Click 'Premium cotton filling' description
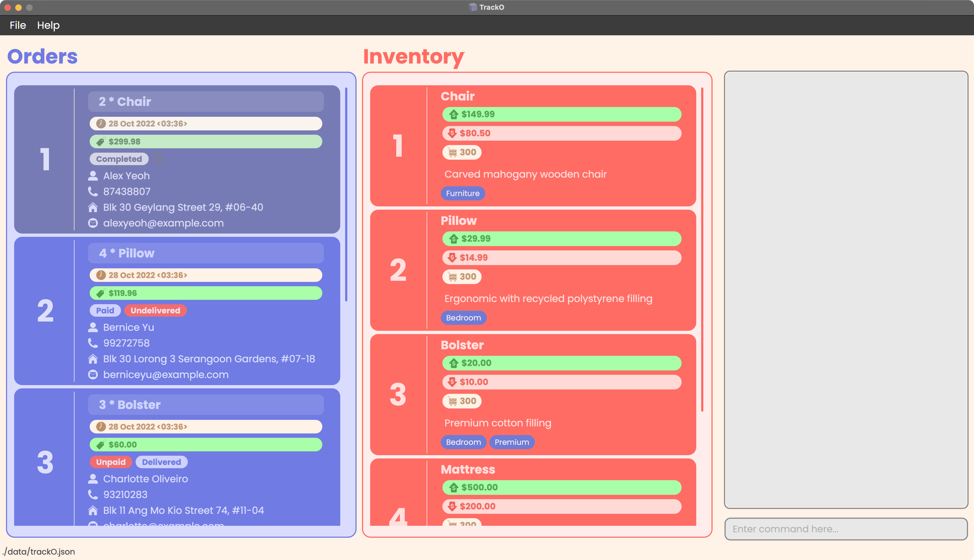Screen dimensions: 974x560 click(498, 423)
